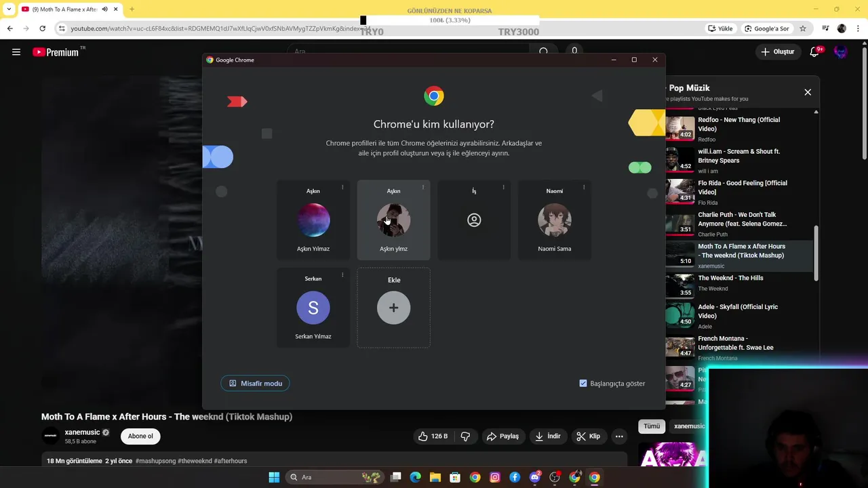Open the xanemusic channel avatar

click(50, 436)
